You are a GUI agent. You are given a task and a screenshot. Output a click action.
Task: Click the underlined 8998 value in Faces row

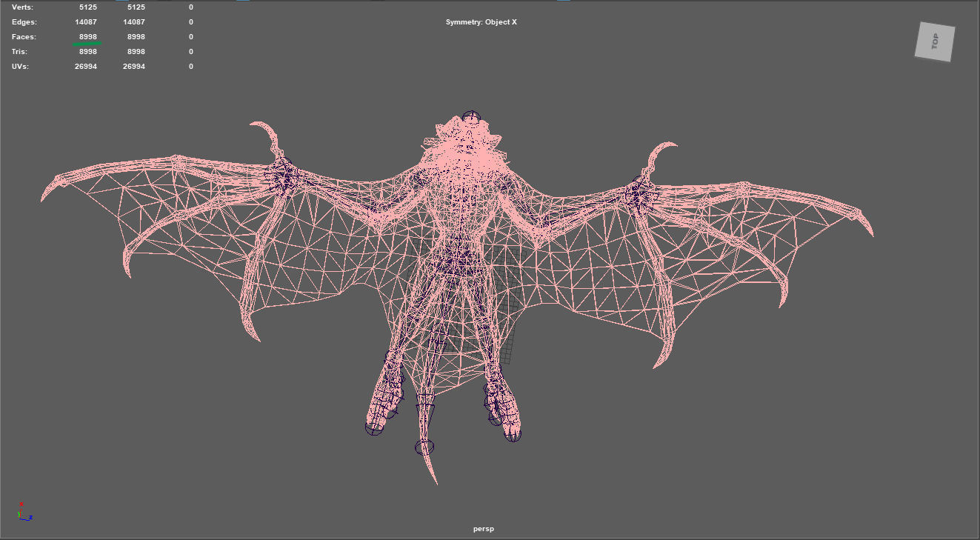tap(88, 37)
